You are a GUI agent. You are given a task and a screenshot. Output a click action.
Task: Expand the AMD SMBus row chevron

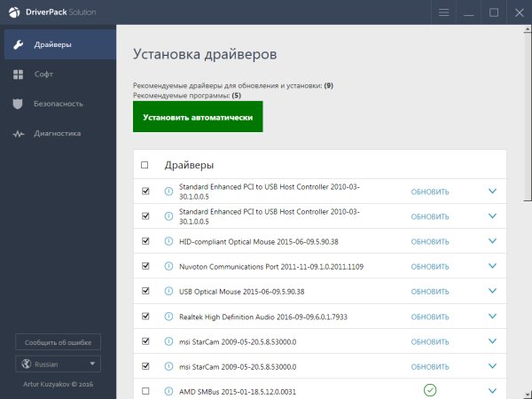tap(493, 390)
